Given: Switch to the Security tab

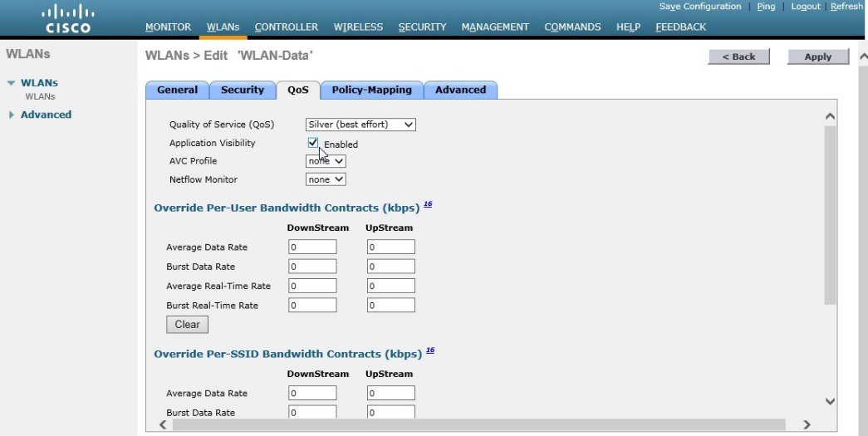Looking at the screenshot, I should click(243, 90).
